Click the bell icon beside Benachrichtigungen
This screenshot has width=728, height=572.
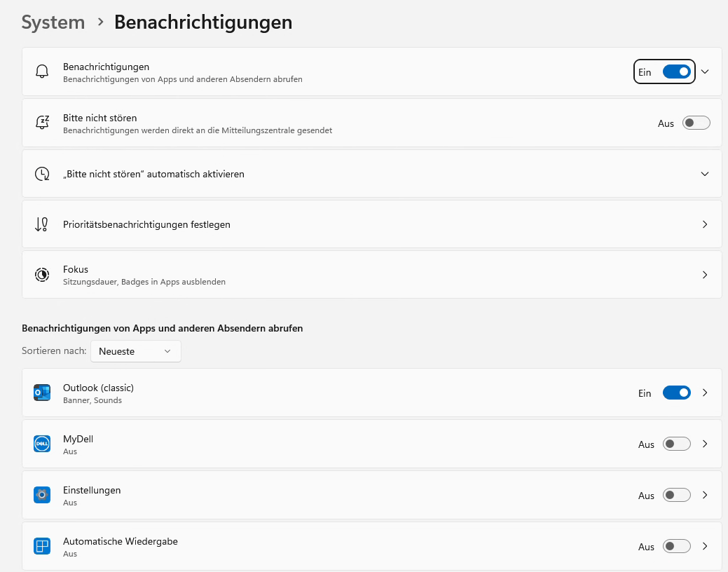click(x=42, y=71)
